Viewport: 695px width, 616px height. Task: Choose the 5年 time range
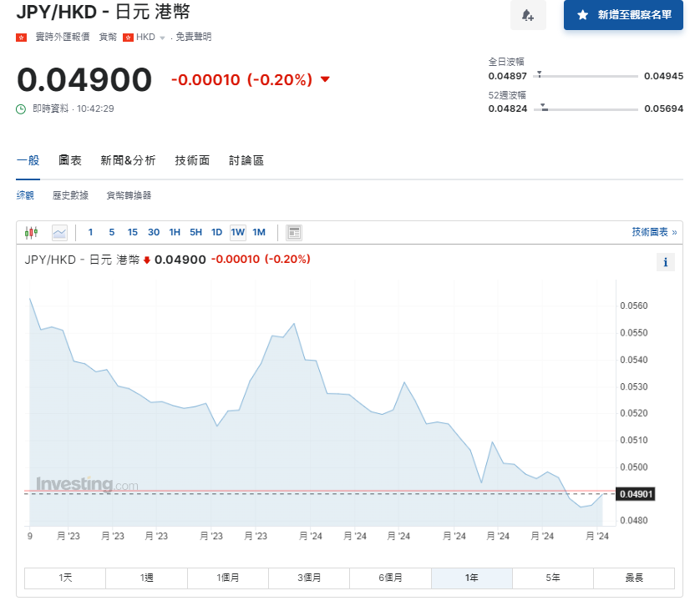tap(552, 578)
